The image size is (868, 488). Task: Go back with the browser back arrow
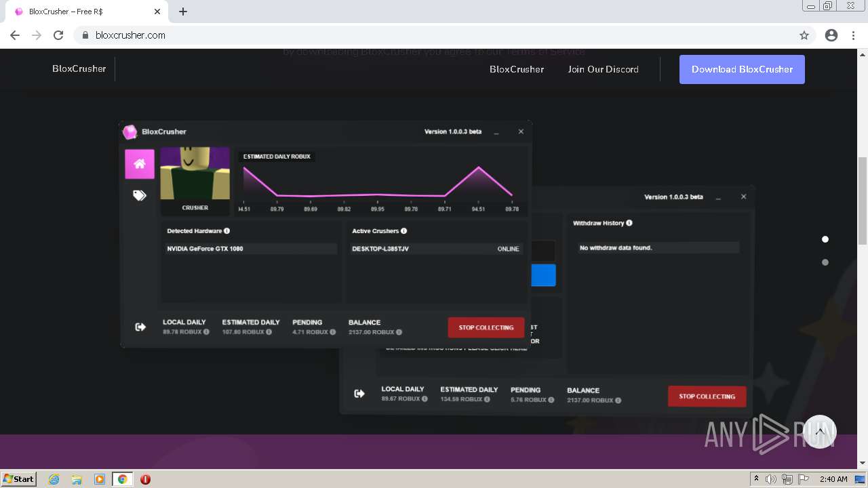tap(15, 35)
